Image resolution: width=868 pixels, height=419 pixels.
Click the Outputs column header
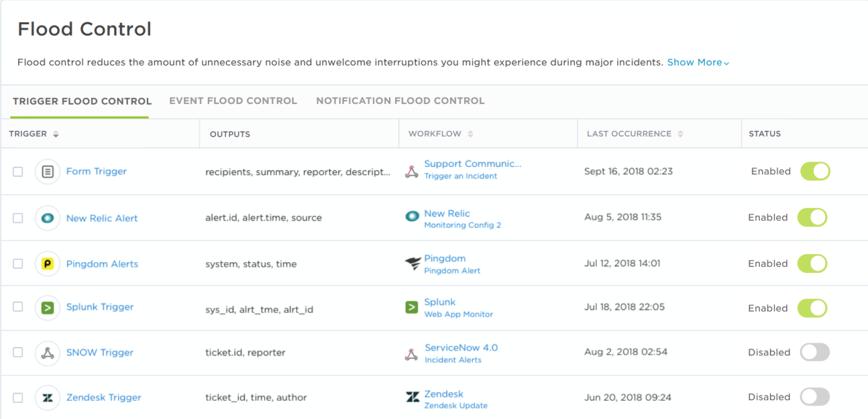tap(230, 134)
